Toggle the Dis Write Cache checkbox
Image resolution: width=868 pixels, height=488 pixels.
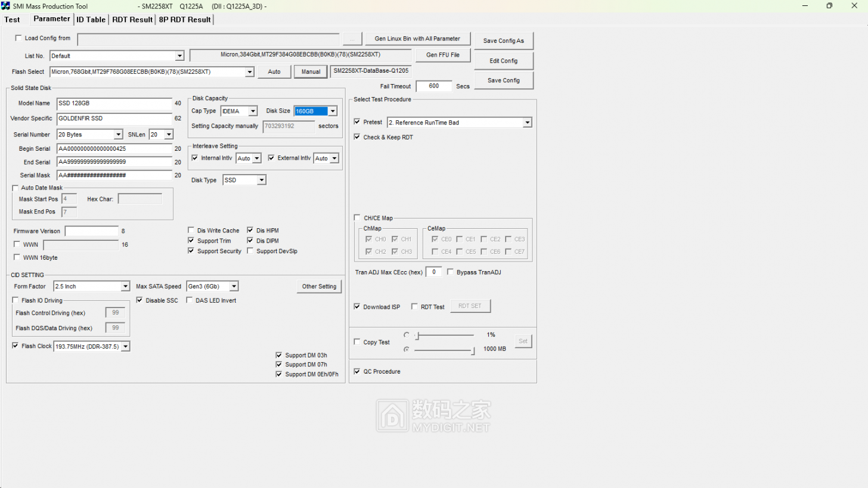tap(191, 230)
